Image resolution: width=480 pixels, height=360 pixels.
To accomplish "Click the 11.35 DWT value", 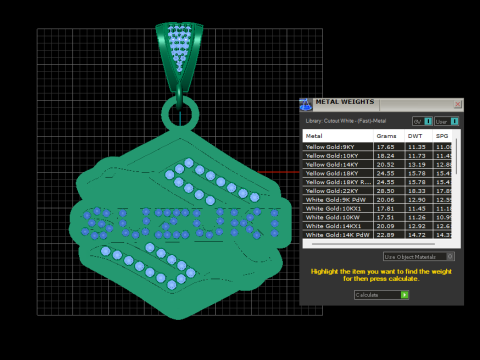I will tap(417, 147).
